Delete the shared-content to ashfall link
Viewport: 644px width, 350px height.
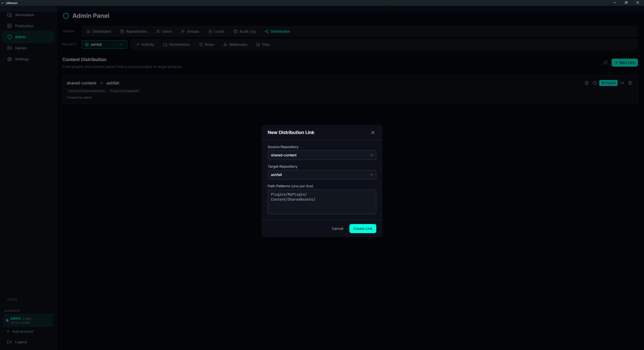coord(630,83)
